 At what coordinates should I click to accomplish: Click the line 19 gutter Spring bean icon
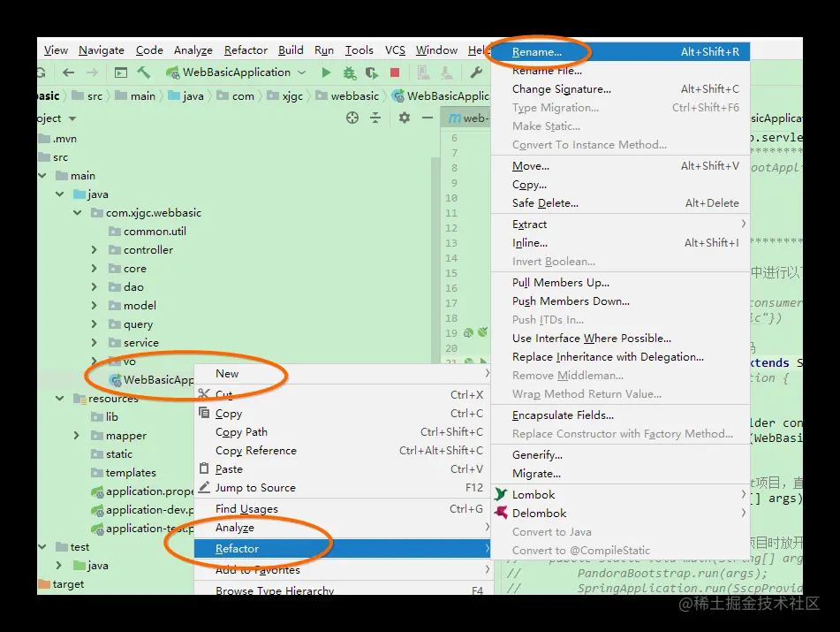(468, 333)
